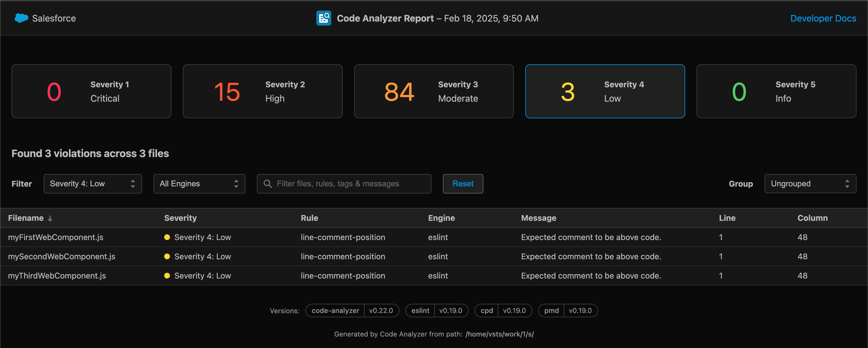Click the Salesforce cloud logo icon

tap(21, 18)
